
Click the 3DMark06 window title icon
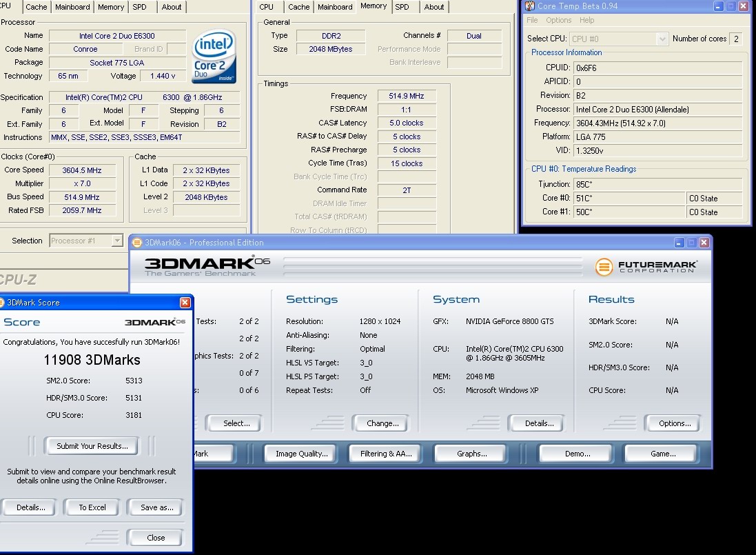[x=137, y=243]
